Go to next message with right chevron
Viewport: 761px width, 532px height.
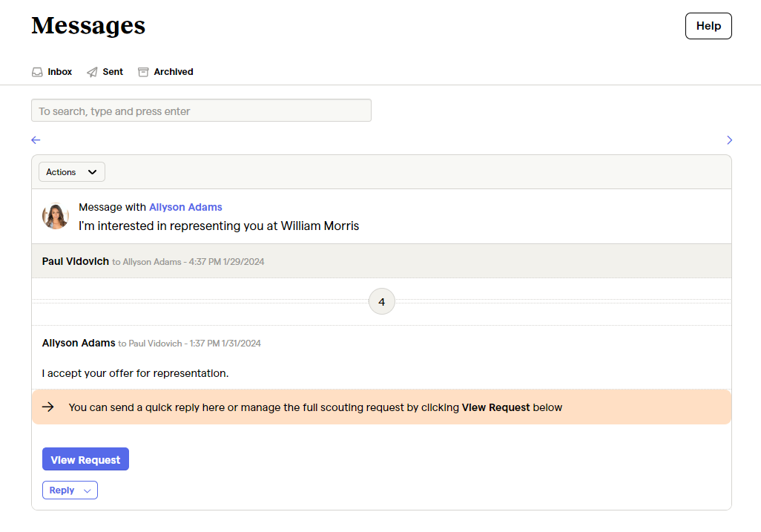point(729,139)
